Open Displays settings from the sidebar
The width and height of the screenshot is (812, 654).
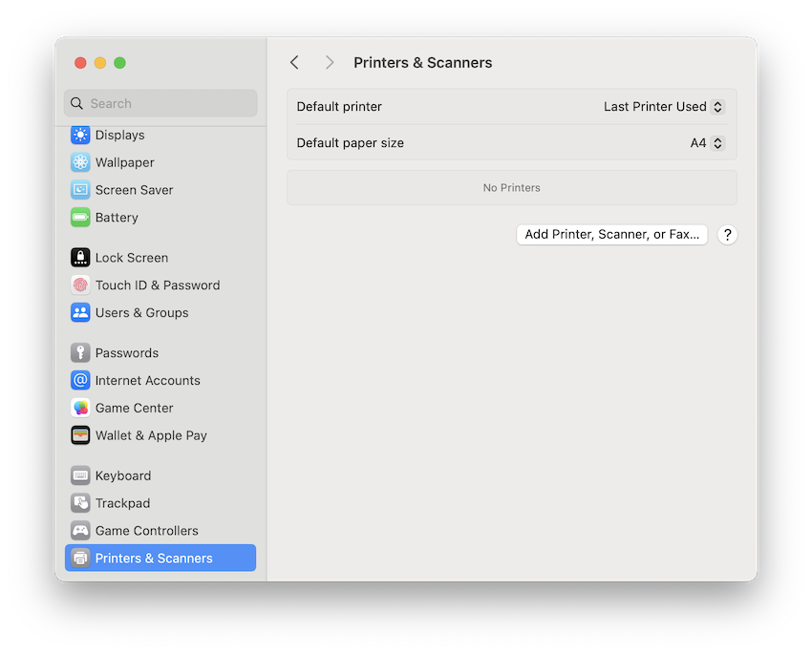tap(118, 135)
